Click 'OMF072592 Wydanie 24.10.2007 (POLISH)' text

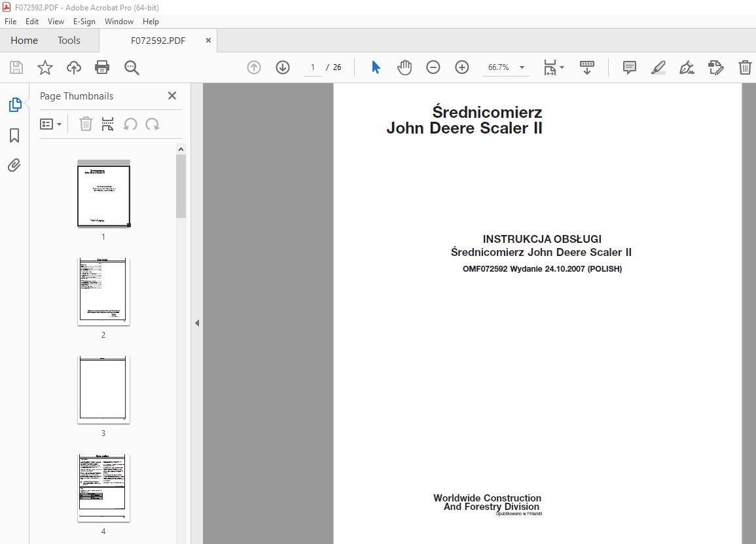pyautogui.click(x=542, y=268)
